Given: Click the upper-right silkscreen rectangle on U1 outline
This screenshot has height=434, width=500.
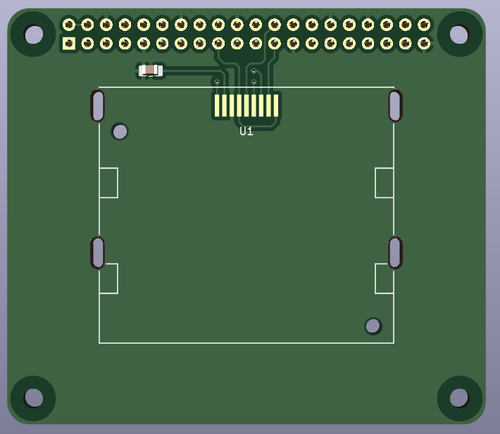Looking at the screenshot, I should 384,183.
